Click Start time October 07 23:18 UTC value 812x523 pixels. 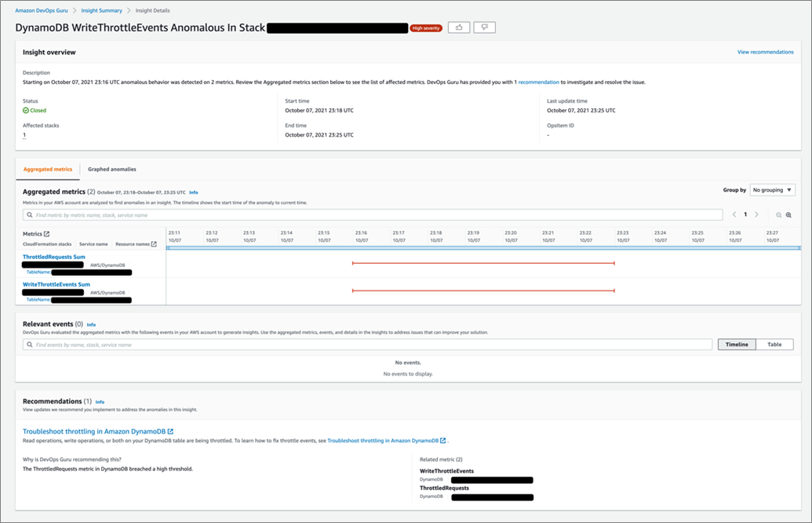(319, 111)
